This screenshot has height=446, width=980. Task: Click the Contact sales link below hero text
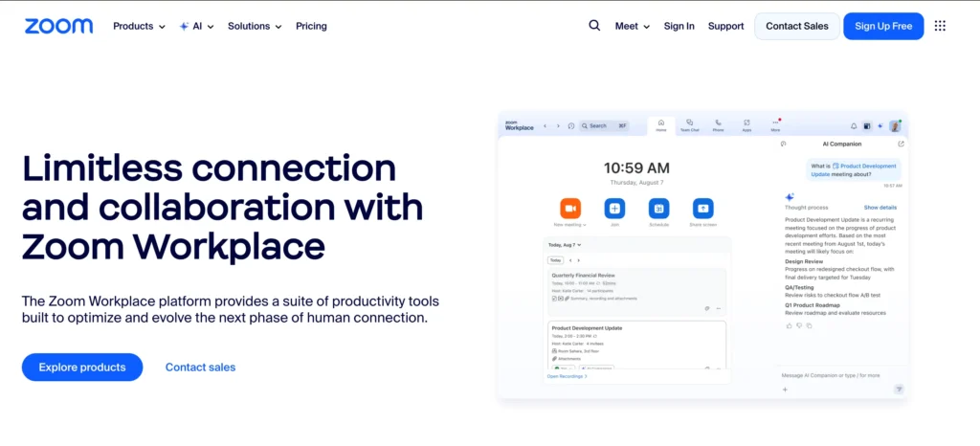click(200, 368)
